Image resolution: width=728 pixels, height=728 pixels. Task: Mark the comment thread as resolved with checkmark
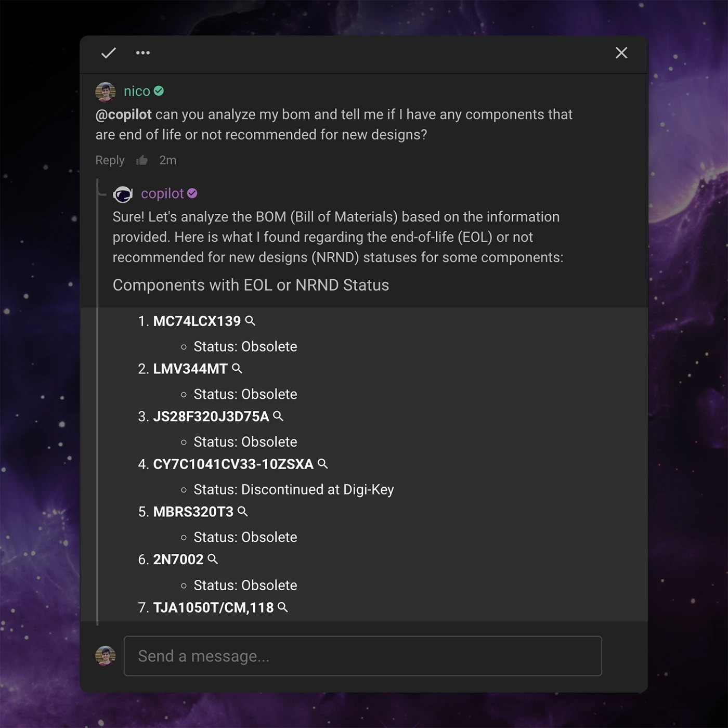108,53
